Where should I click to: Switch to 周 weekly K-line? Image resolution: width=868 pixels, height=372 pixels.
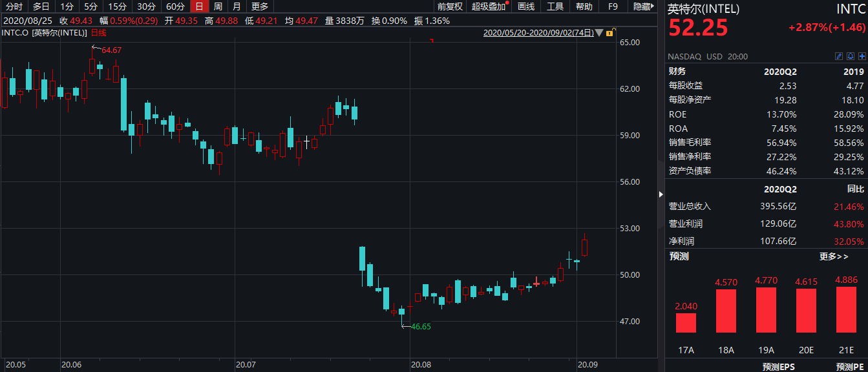click(x=218, y=6)
